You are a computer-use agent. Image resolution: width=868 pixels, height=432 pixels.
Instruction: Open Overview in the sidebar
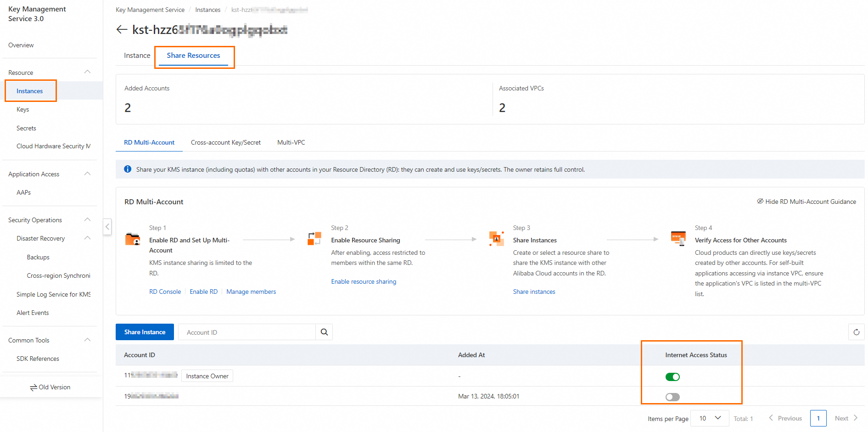click(21, 45)
